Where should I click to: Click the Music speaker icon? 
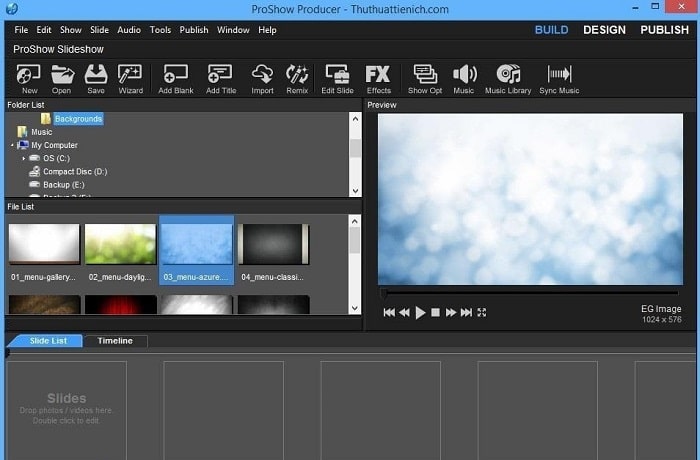(x=464, y=79)
